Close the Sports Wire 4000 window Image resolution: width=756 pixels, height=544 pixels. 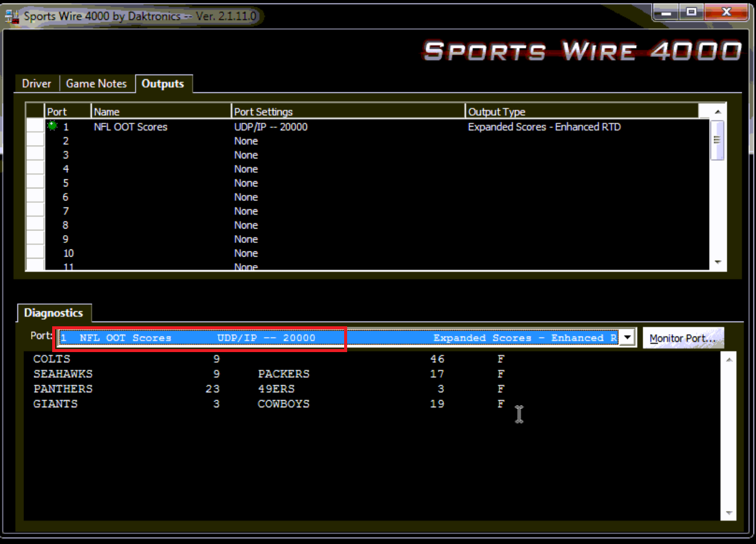click(726, 12)
